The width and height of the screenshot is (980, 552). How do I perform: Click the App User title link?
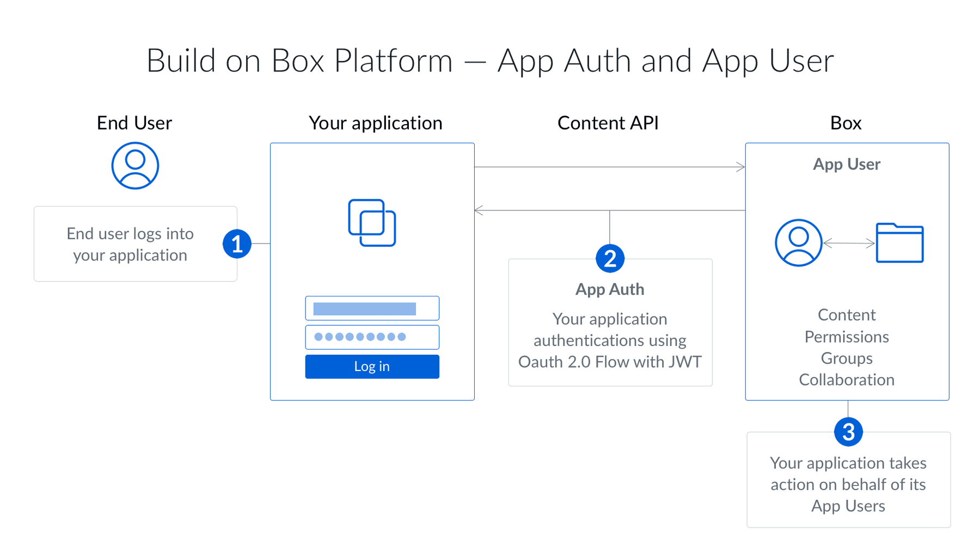click(x=846, y=164)
